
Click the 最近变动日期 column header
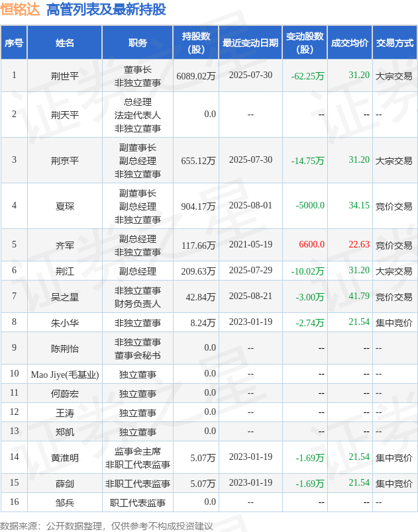pyautogui.click(x=250, y=43)
